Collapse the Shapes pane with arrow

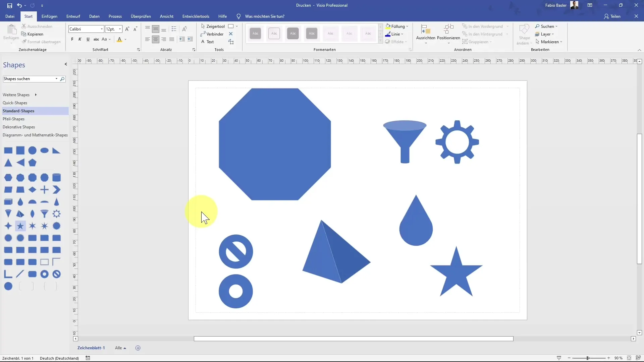tap(66, 64)
